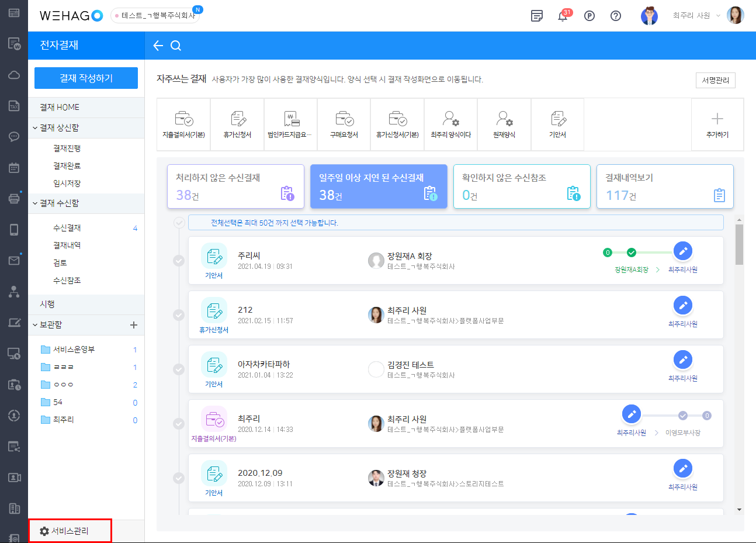Click the notification bell icon
The height and width of the screenshot is (543, 756).
[563, 16]
